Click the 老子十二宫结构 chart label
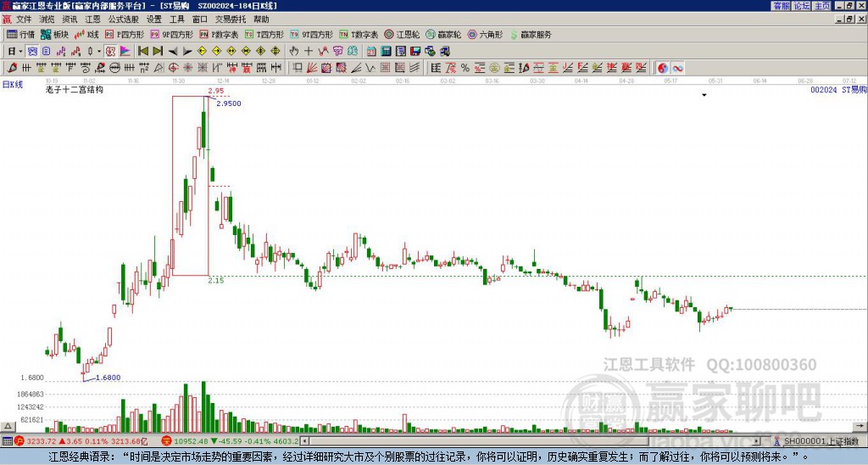 (x=75, y=89)
